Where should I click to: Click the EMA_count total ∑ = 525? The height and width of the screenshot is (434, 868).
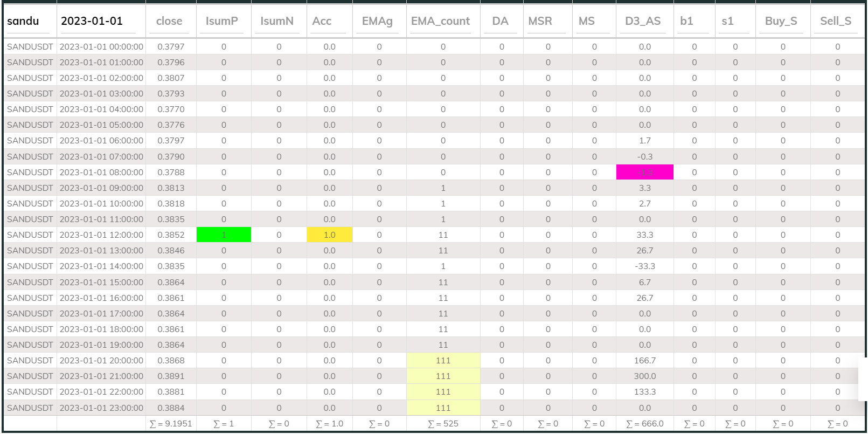pos(443,424)
